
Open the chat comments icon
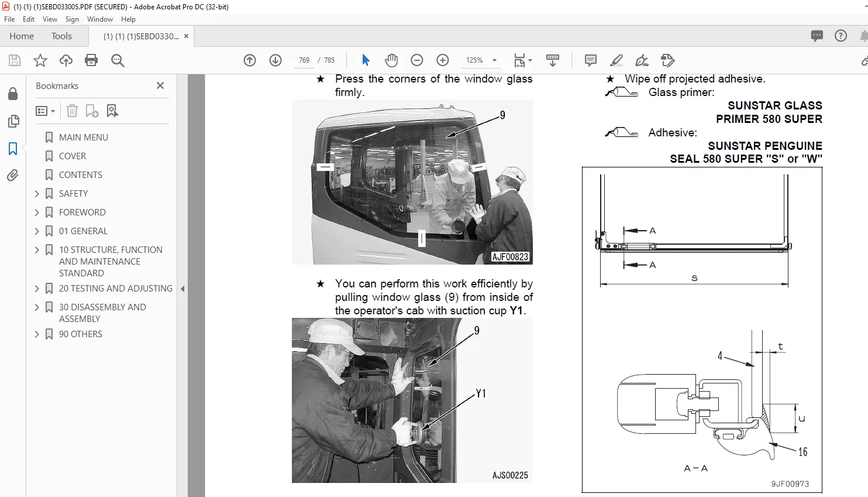(817, 36)
